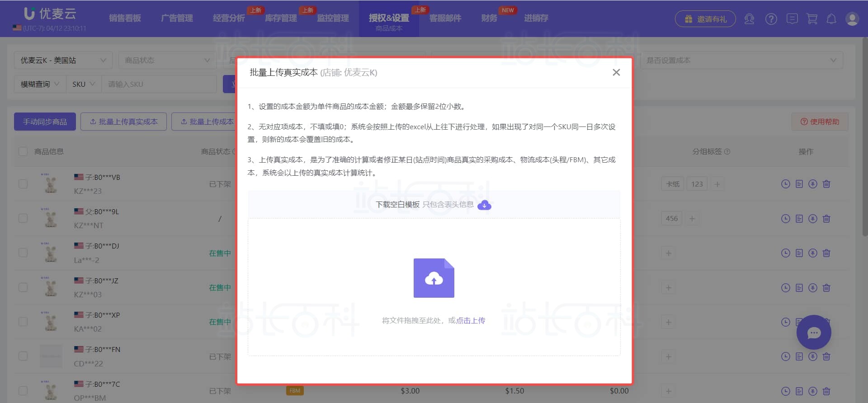Viewport: 868px width, 403px height.
Task: Click the 批量上传成本 toolbar button
Action: [204, 122]
